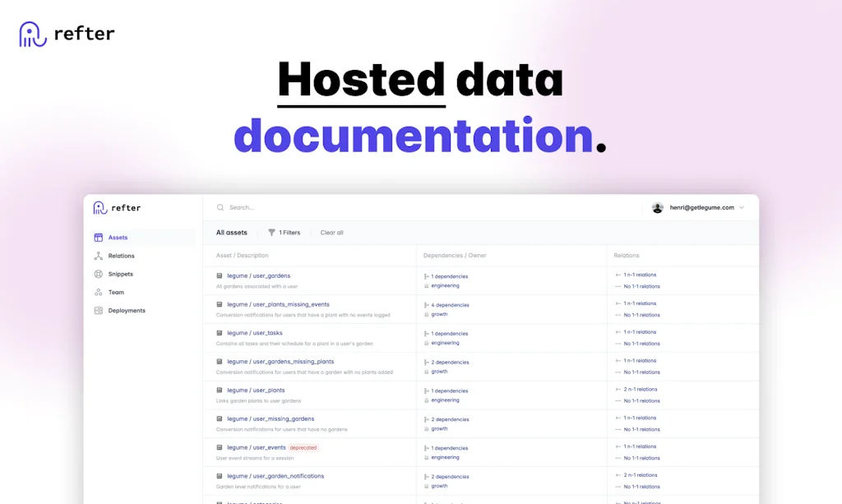Open the 1 Filters dropdown
842x504 pixels.
289,233
